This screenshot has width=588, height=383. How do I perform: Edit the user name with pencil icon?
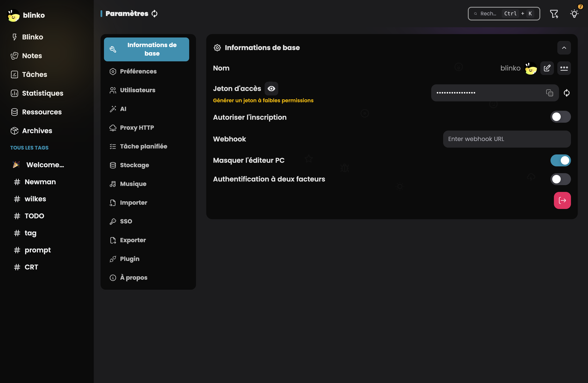tap(547, 68)
